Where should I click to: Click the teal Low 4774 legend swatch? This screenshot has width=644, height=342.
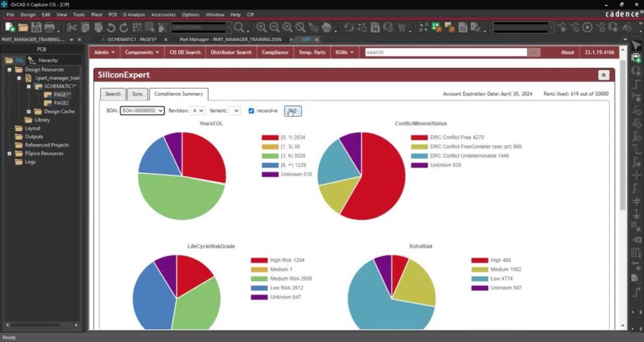click(x=480, y=279)
